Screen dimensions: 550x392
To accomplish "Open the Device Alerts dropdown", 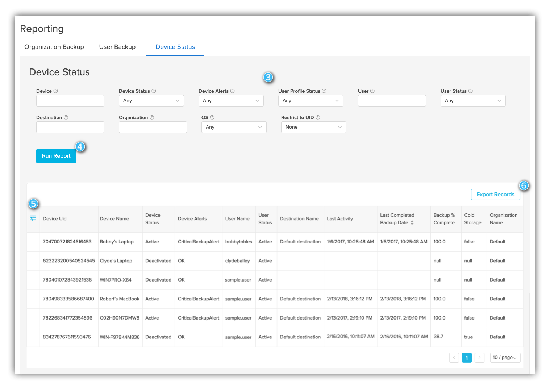I will (231, 100).
